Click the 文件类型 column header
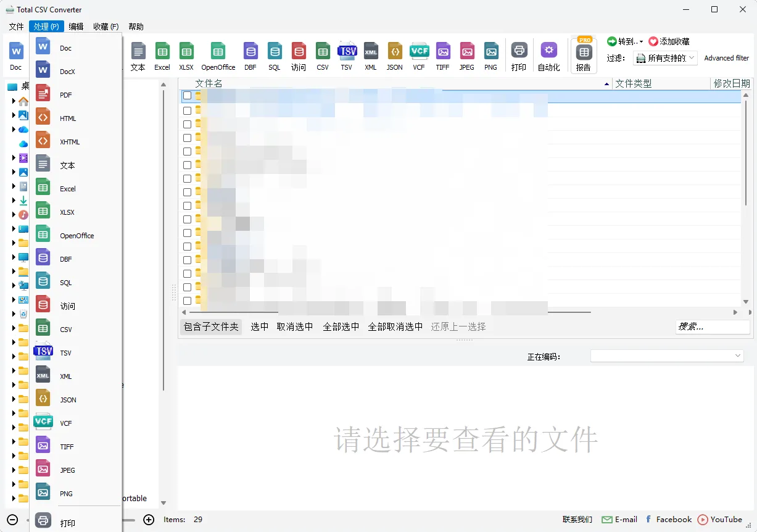The height and width of the screenshot is (532, 757). pyautogui.click(x=661, y=83)
